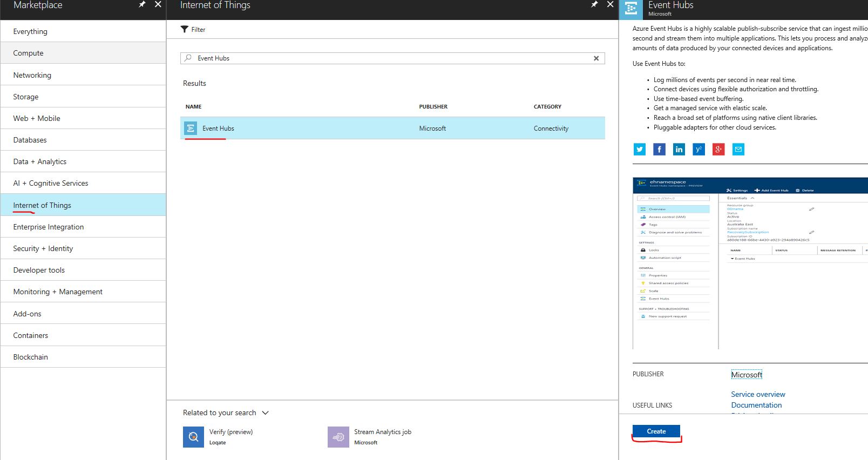Select Event Hubs result name text
The width and height of the screenshot is (868, 460).
(x=218, y=128)
